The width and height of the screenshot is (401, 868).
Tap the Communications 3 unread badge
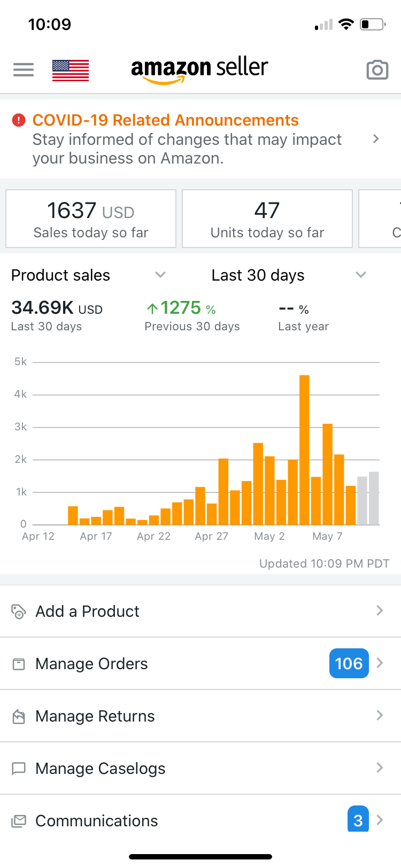pos(358,820)
